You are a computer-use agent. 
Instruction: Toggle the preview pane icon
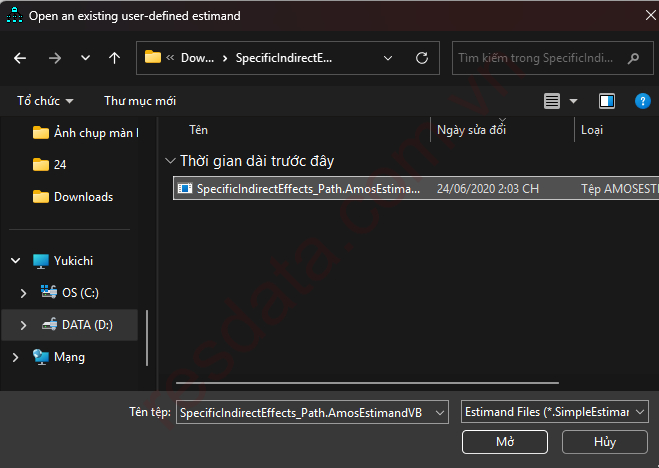coord(606,101)
